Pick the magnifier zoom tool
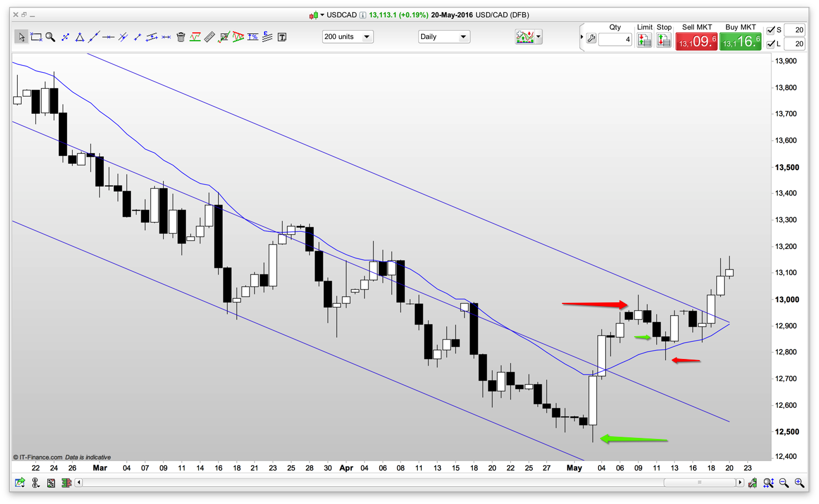The image size is (819, 504). coord(51,37)
